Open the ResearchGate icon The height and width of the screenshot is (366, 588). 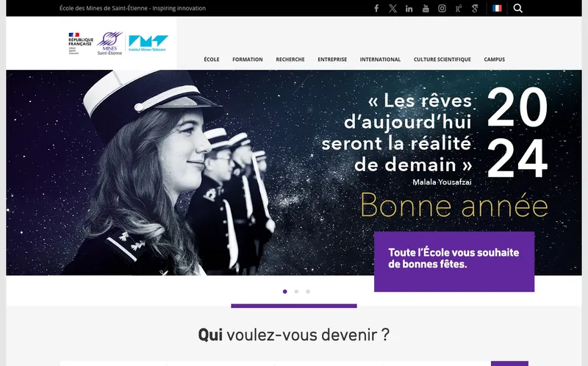pos(458,8)
